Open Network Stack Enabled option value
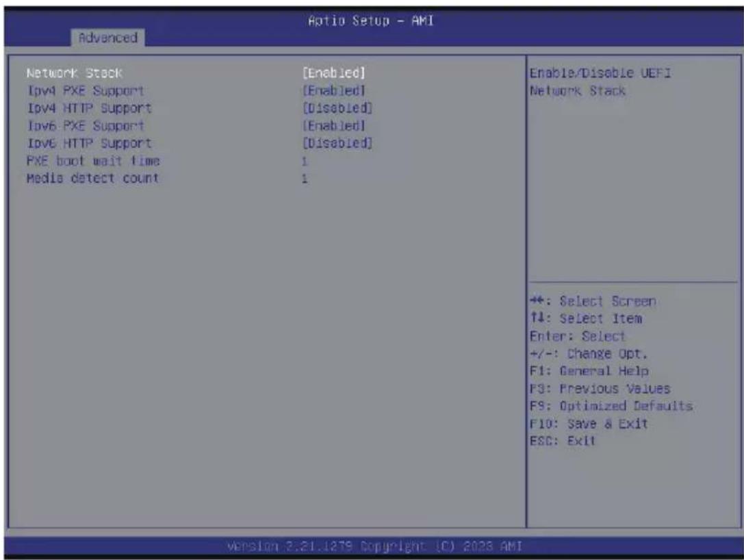This screenshot has width=744, height=560. click(334, 73)
